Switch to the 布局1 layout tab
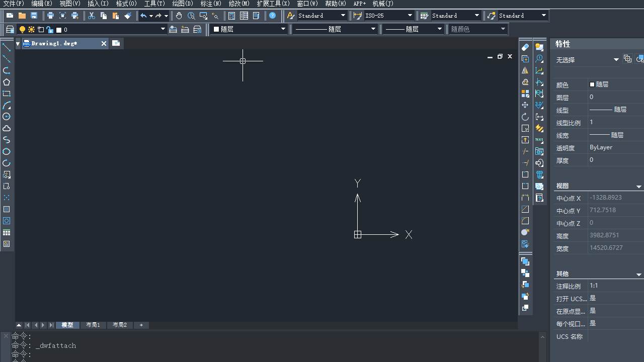Viewport: 644px width, 362px height. [x=93, y=325]
